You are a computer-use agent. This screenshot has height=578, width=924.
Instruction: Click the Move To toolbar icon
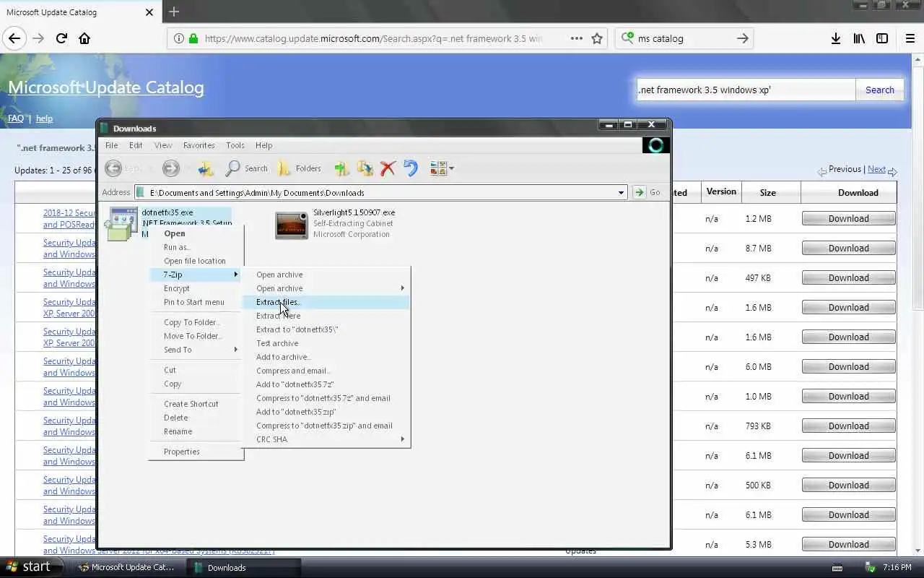pos(341,168)
